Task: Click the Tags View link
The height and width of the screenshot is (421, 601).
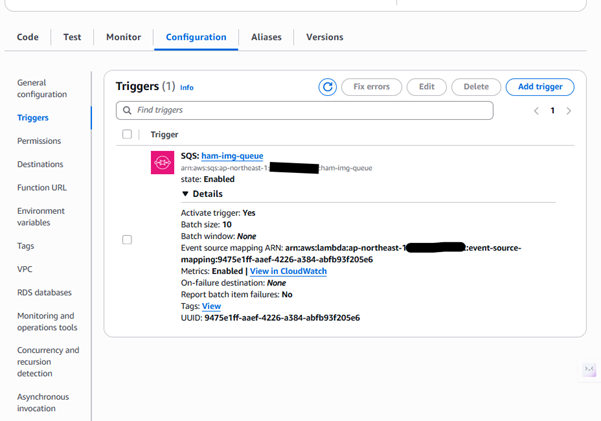Action: pos(212,306)
